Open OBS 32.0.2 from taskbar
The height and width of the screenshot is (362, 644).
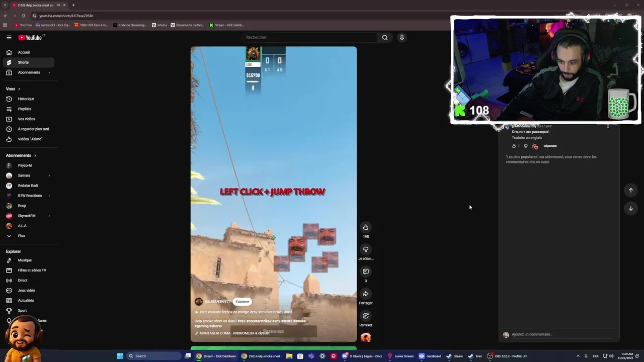507,356
